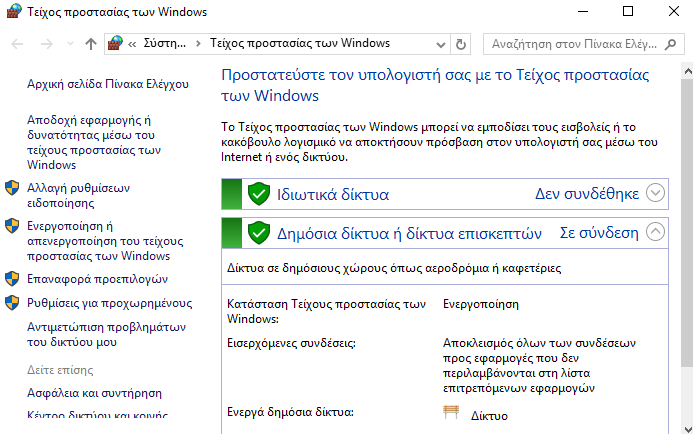693x434 pixels.
Task: Click the Ενεργοποίηση status value
Action: (x=481, y=304)
